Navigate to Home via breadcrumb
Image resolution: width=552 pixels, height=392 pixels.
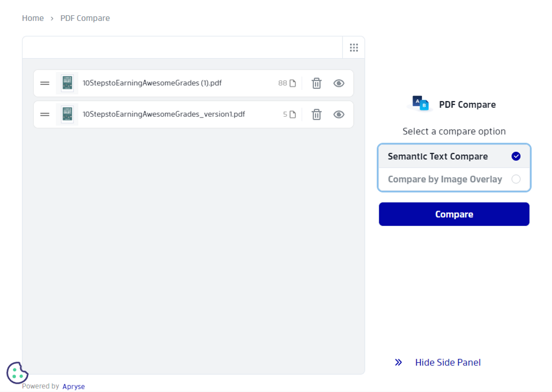coord(33,18)
